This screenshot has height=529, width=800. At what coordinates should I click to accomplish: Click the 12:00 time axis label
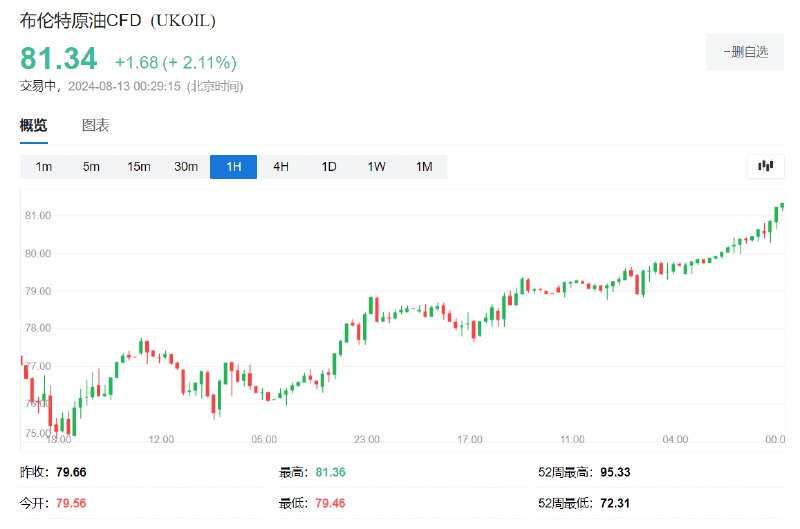tap(161, 439)
